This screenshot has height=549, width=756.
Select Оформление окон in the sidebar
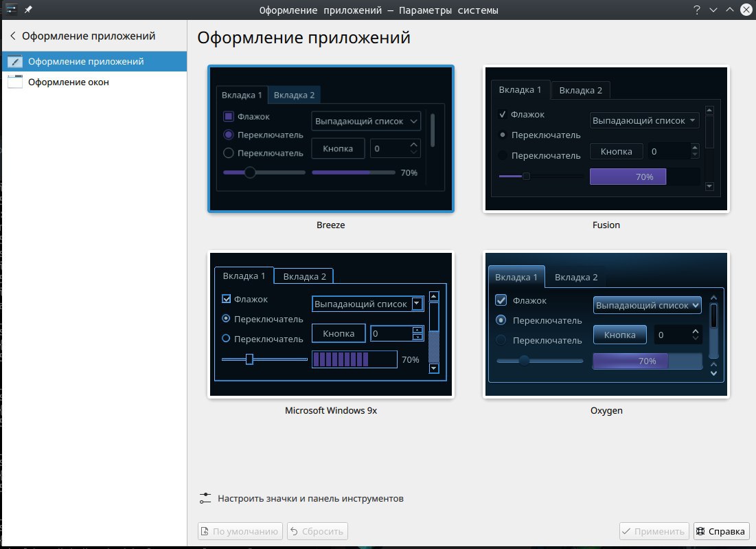[x=94, y=82]
